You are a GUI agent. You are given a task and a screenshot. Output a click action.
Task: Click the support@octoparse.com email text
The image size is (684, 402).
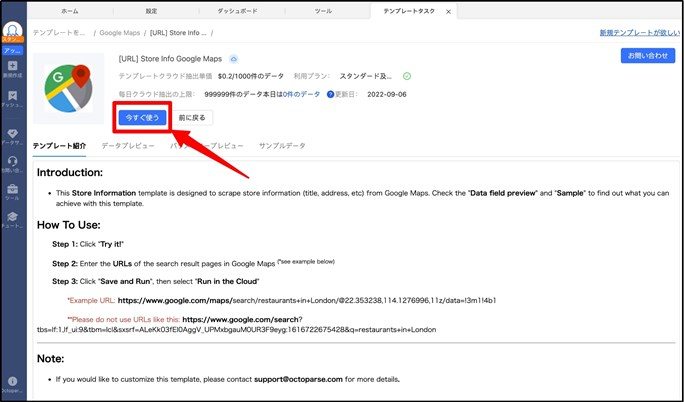(x=298, y=379)
